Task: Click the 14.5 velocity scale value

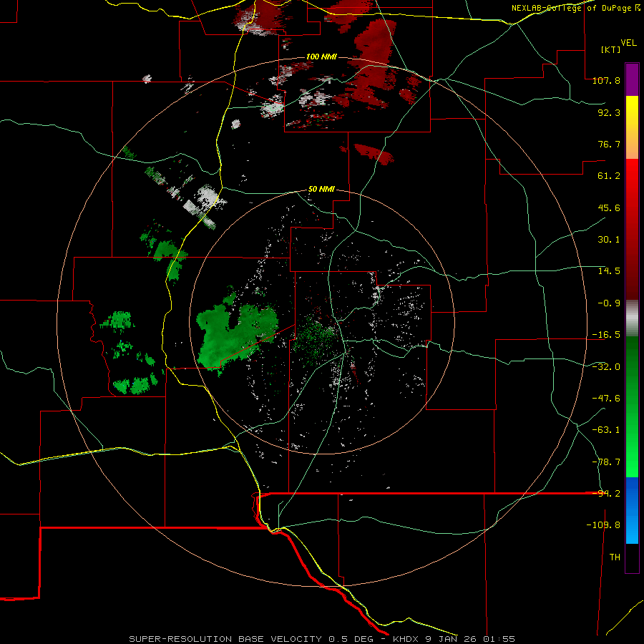Action: [609, 271]
